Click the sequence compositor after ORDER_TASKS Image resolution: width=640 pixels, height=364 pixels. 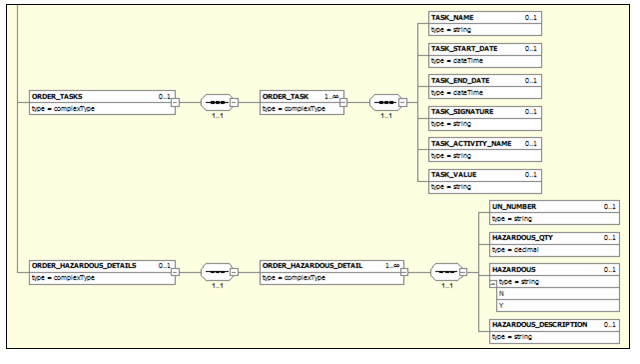tap(216, 102)
